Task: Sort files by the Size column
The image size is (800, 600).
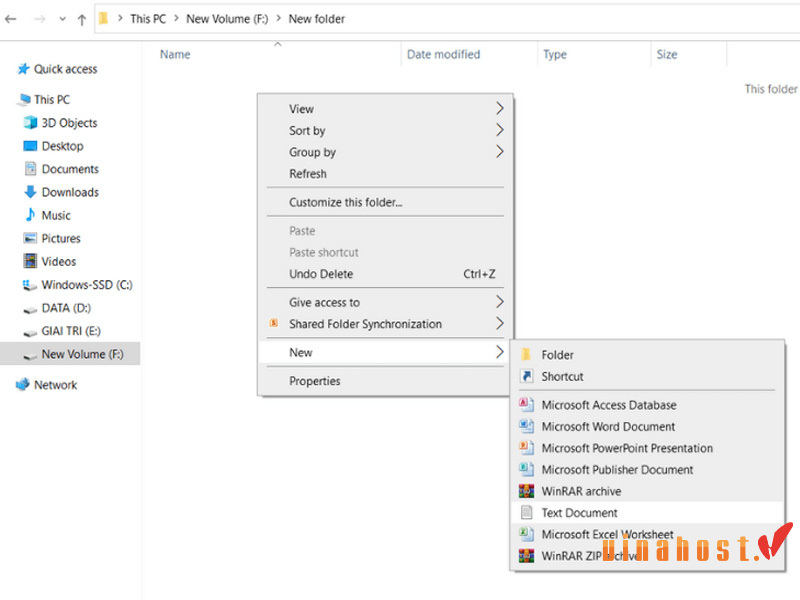Action: tap(667, 55)
